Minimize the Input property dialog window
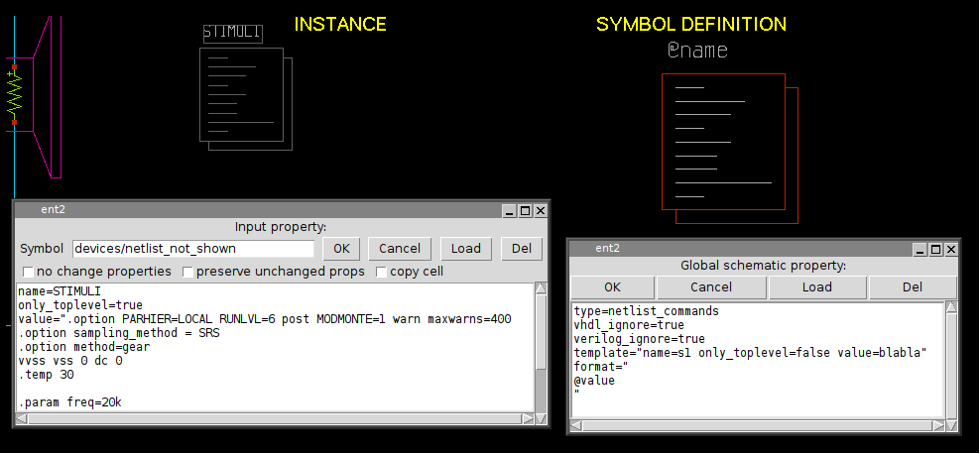This screenshot has width=980, height=454. pyautogui.click(x=510, y=210)
